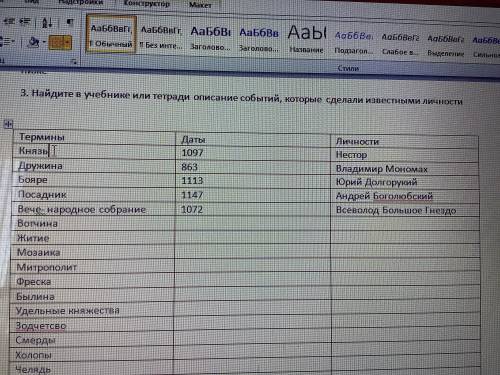Image resolution: width=500 pixels, height=375 pixels.
Task: Open the line spacing dropdown
Action: pyautogui.click(x=7, y=42)
